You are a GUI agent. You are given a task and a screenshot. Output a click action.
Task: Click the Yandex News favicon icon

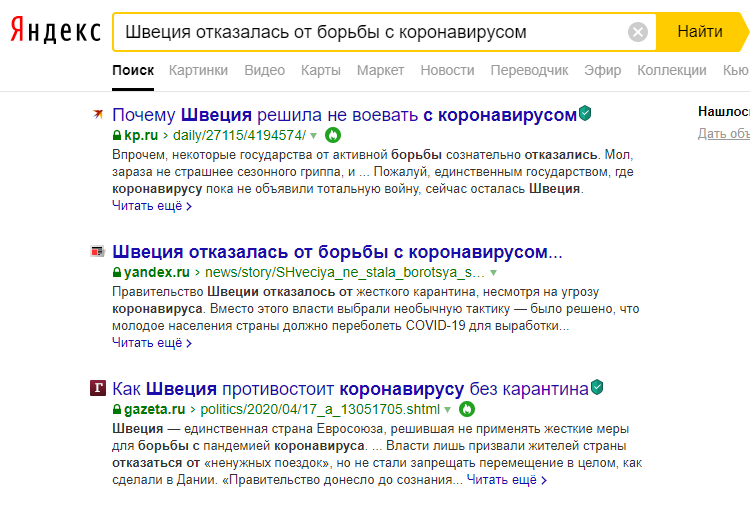[x=98, y=251]
